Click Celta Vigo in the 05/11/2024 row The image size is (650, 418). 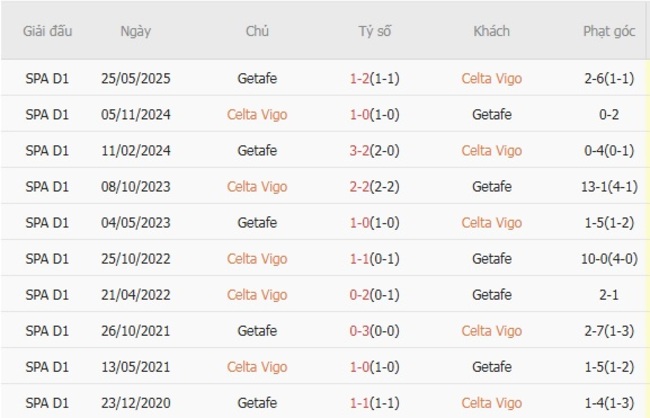(x=257, y=114)
